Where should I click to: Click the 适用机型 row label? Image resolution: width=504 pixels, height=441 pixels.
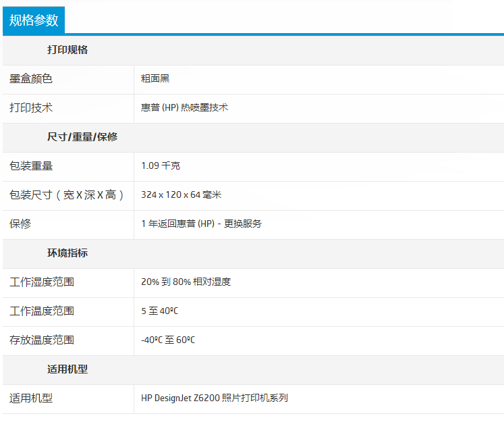click(31, 398)
